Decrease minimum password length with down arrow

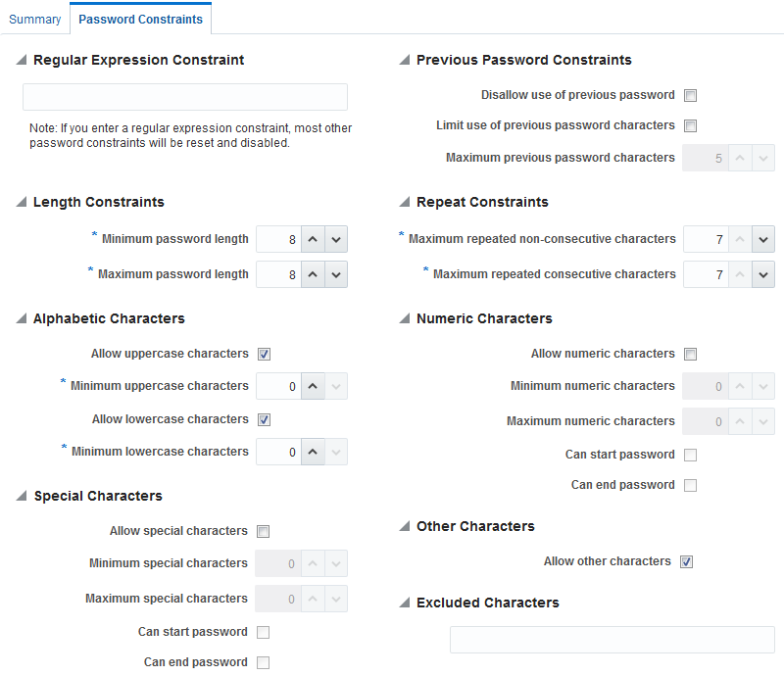point(336,239)
